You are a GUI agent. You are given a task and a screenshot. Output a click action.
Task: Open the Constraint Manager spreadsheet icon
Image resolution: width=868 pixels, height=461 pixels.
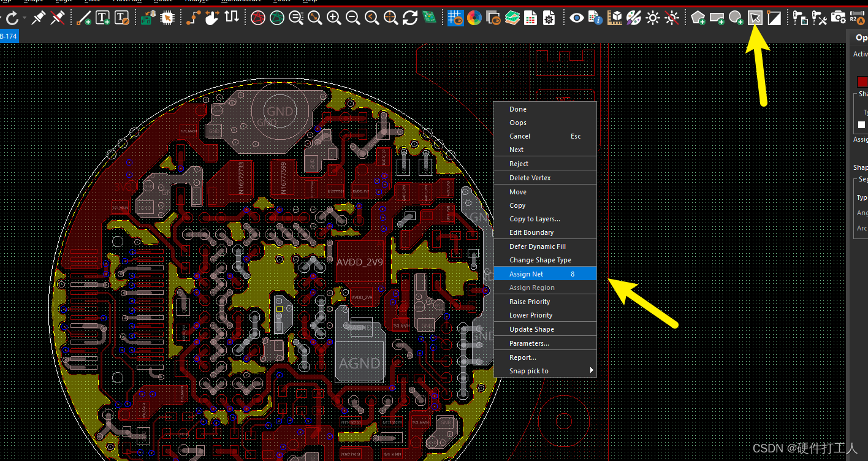(x=531, y=18)
